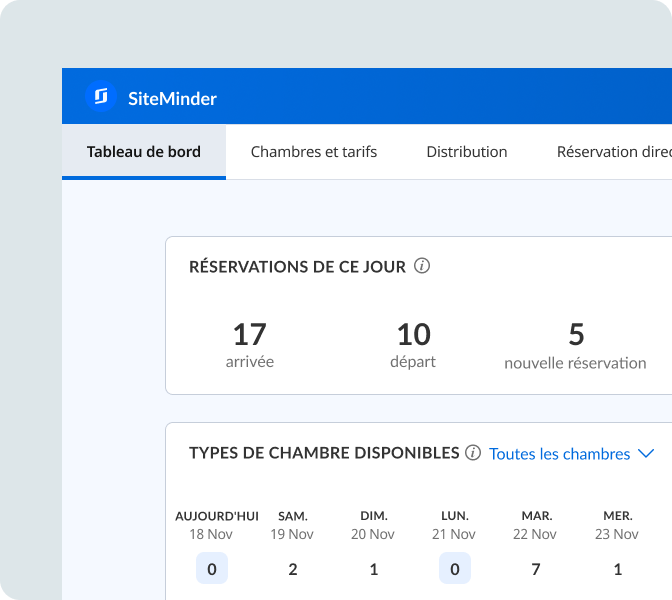The width and height of the screenshot is (672, 600).
Task: Select Lun. 21 Nov highlighted zero cell
Action: point(455,569)
